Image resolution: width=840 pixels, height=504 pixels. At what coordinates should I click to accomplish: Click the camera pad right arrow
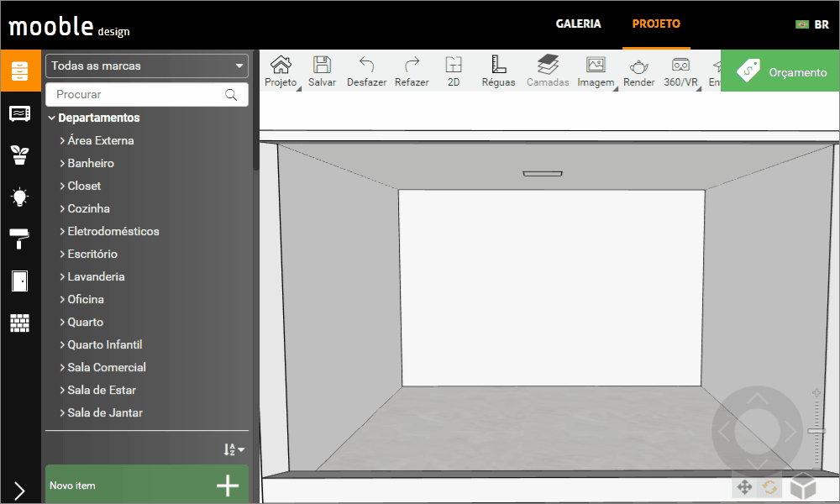pos(790,431)
